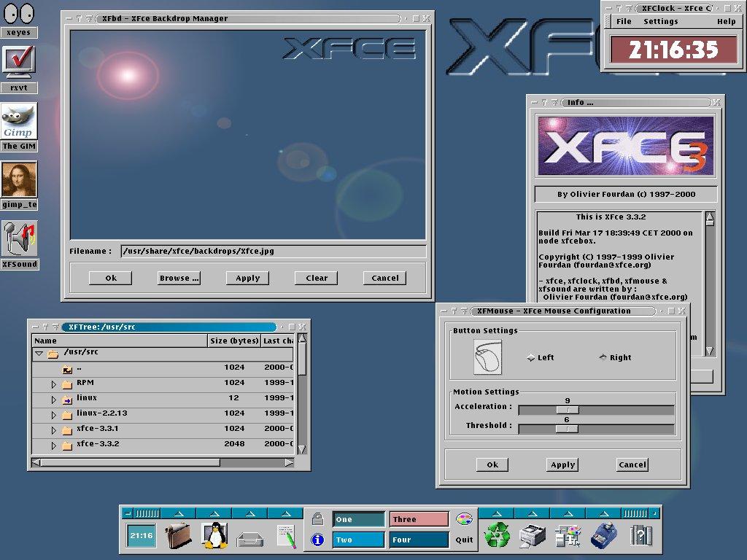Click XFTree vertical scrollbar down arrow
747x560 pixels.
click(301, 449)
